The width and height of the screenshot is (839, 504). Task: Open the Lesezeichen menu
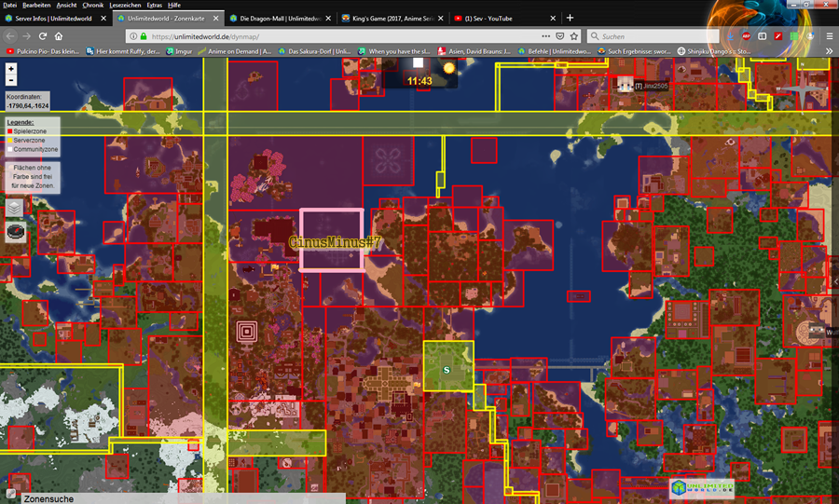point(125,5)
